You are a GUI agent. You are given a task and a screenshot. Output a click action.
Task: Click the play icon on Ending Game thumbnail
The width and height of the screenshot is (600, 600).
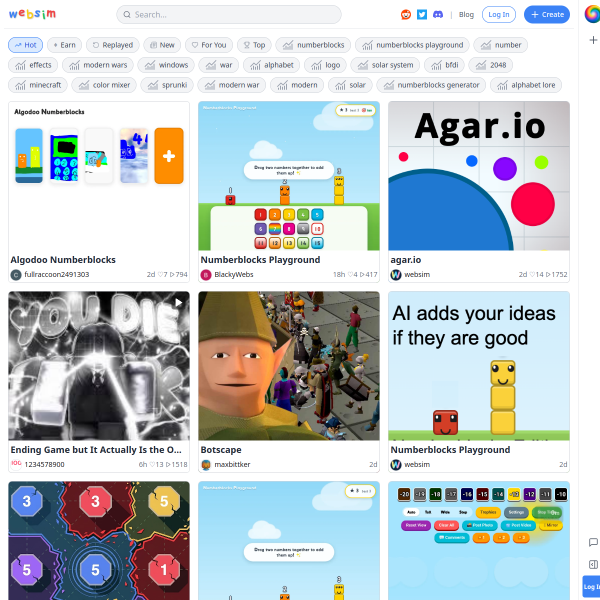pos(178,303)
